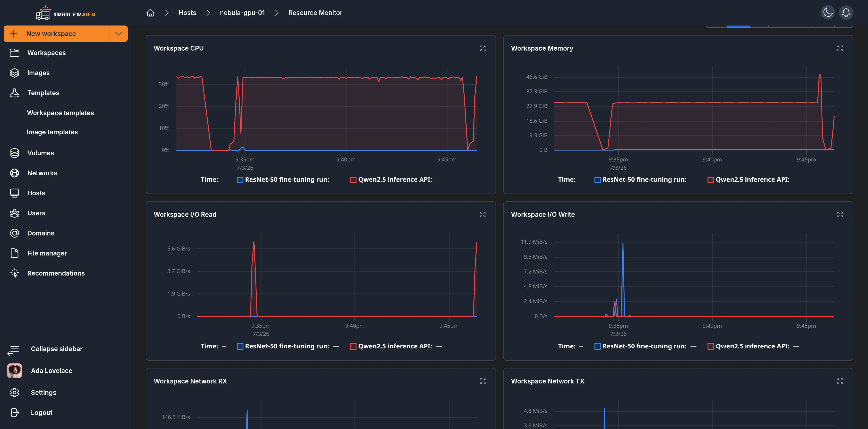Expand the New workspace dropdown arrow
This screenshot has height=429, width=868.
click(118, 34)
